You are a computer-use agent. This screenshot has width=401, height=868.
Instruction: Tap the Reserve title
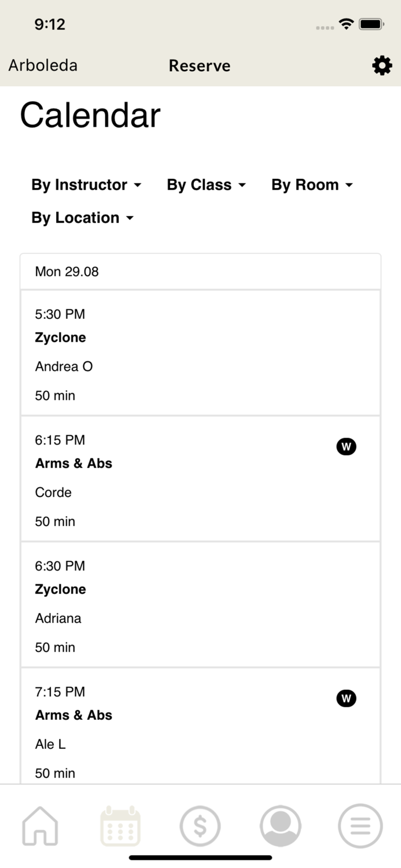tap(200, 65)
